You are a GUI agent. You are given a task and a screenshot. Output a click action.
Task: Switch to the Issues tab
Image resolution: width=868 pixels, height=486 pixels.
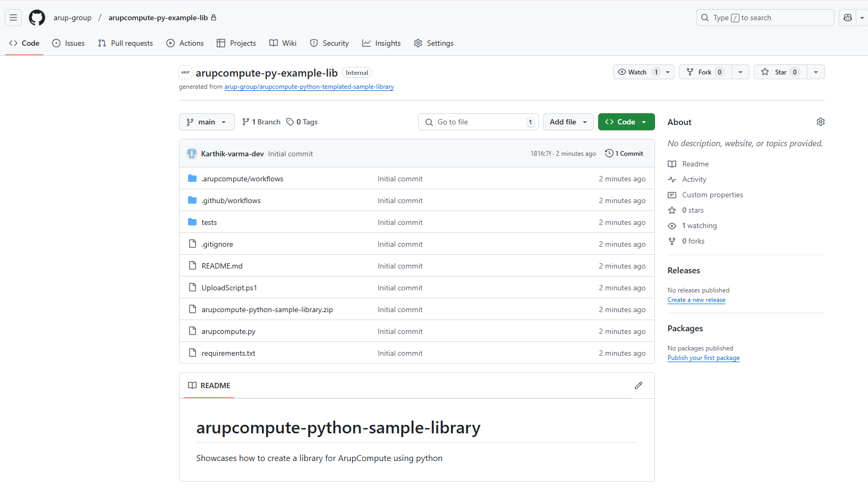coord(69,43)
